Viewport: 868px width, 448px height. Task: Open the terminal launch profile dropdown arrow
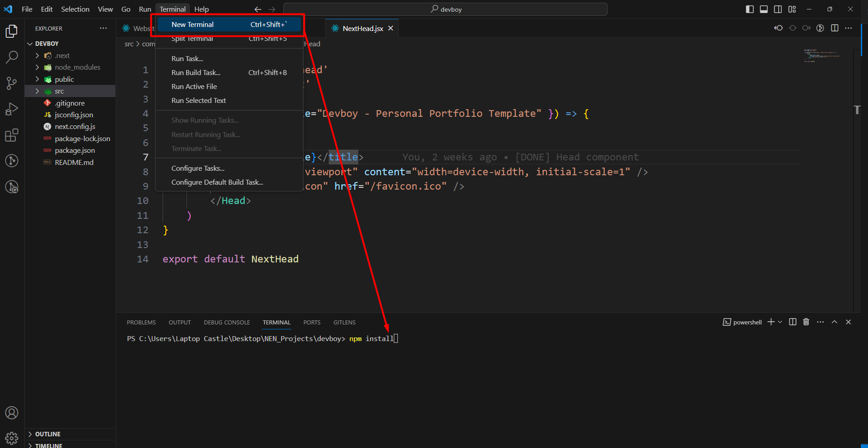coord(780,322)
